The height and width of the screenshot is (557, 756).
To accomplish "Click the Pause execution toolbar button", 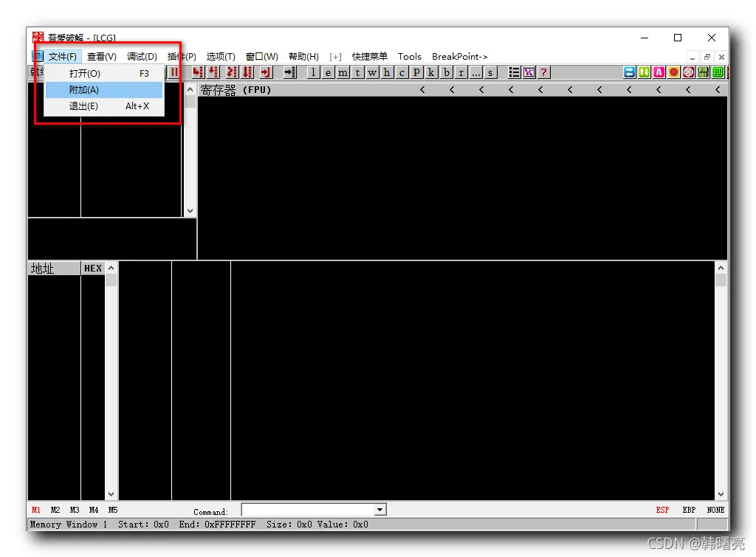I will click(174, 72).
